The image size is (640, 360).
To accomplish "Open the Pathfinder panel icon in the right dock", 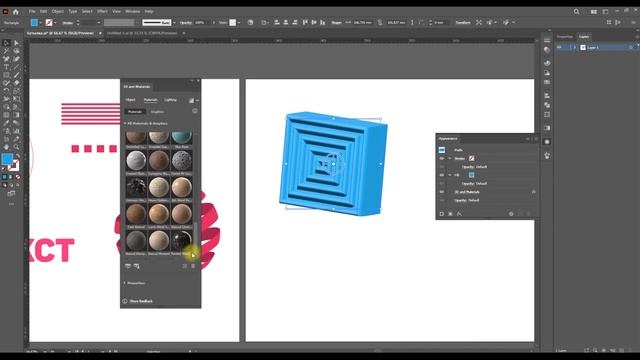I will (x=547, y=105).
